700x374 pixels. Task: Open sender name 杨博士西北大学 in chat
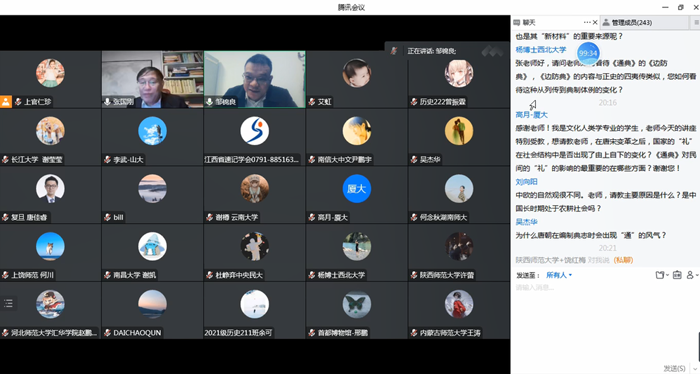(x=541, y=50)
